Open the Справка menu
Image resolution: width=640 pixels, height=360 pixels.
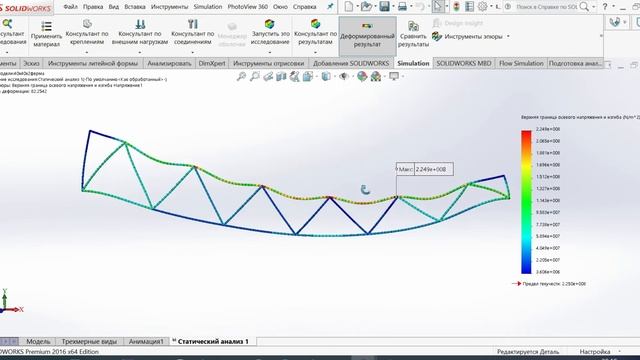304,7
